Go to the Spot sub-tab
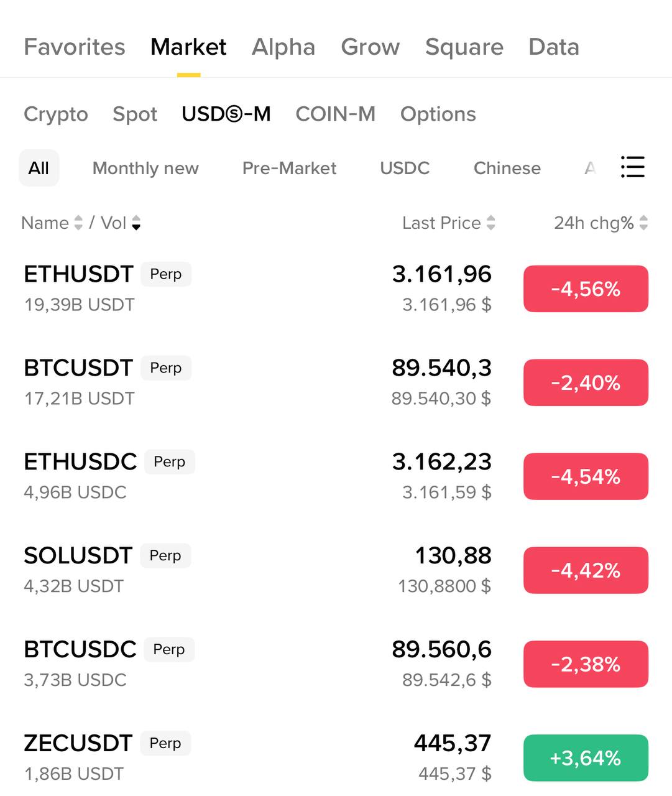 pyautogui.click(x=135, y=114)
